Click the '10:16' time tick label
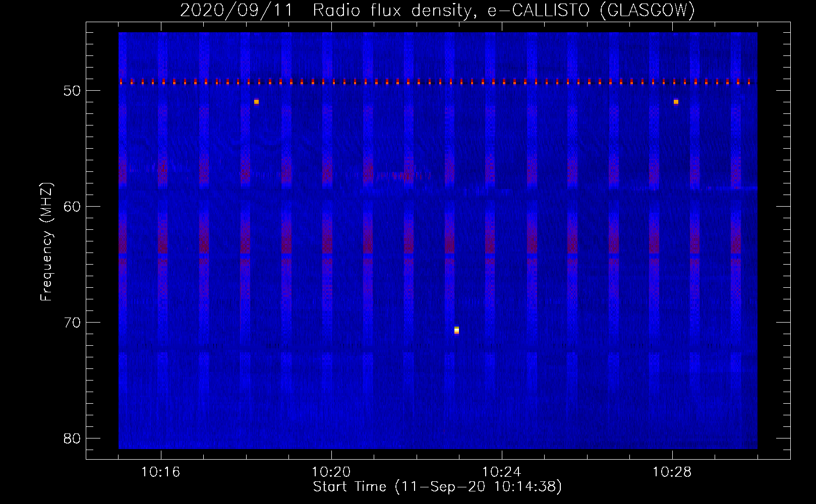This screenshot has height=504, width=816. coord(160,472)
